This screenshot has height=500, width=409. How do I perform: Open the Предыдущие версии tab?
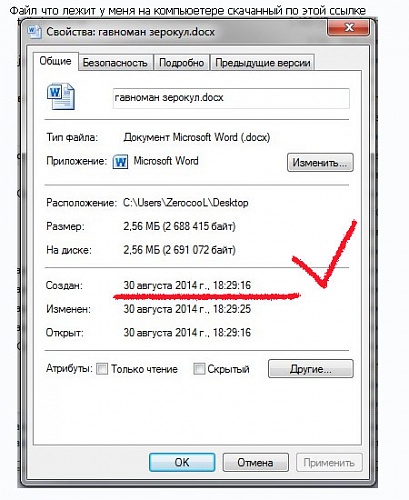(x=263, y=63)
